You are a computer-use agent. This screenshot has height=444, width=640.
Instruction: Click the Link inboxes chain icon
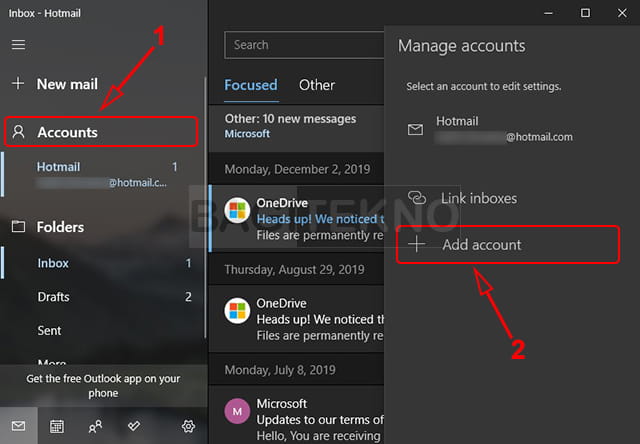click(x=417, y=198)
